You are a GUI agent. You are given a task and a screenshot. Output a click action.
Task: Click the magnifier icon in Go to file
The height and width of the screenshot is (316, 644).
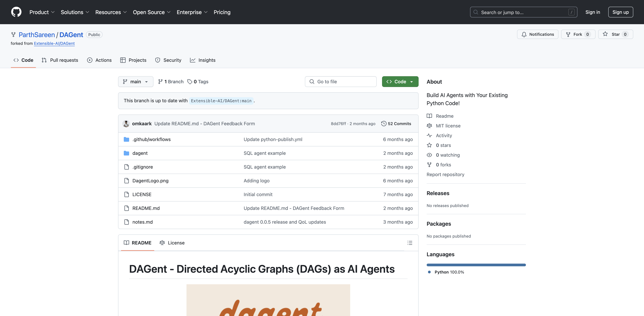point(312,82)
